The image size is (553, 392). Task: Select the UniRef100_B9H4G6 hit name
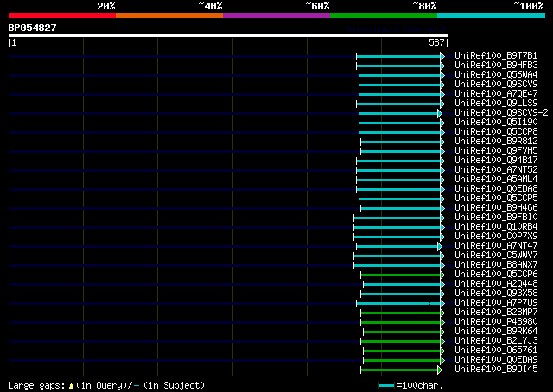tap(496, 208)
